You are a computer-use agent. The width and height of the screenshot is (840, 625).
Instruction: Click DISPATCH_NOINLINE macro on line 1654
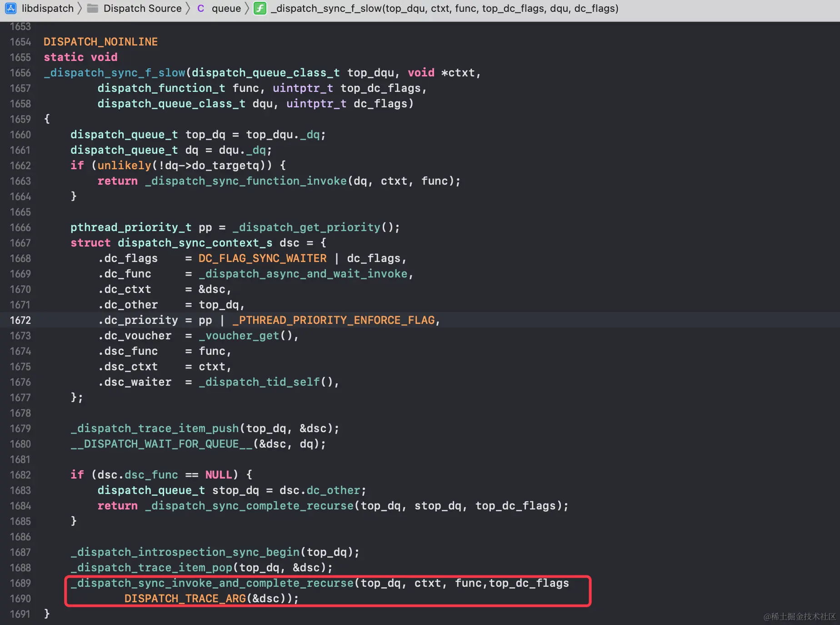100,42
